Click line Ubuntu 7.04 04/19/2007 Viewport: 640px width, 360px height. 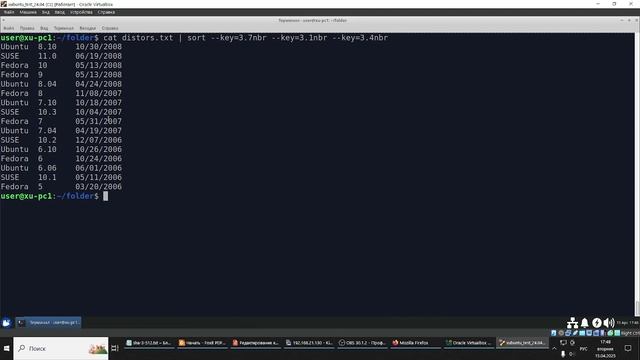tap(61, 131)
